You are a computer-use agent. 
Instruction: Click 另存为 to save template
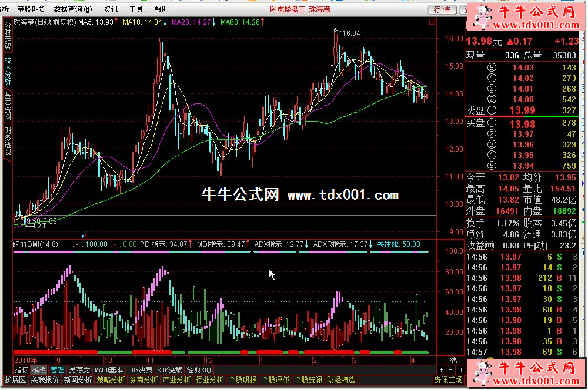click(x=79, y=370)
